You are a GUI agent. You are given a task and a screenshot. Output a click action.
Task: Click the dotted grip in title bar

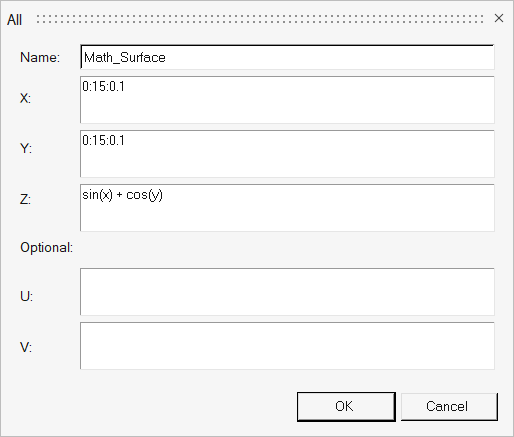point(260,19)
